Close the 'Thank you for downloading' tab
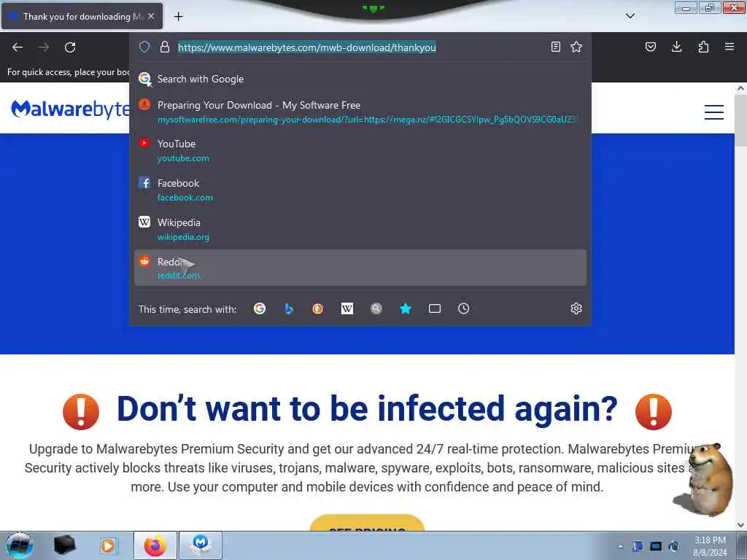This screenshot has width=747, height=560. click(151, 16)
